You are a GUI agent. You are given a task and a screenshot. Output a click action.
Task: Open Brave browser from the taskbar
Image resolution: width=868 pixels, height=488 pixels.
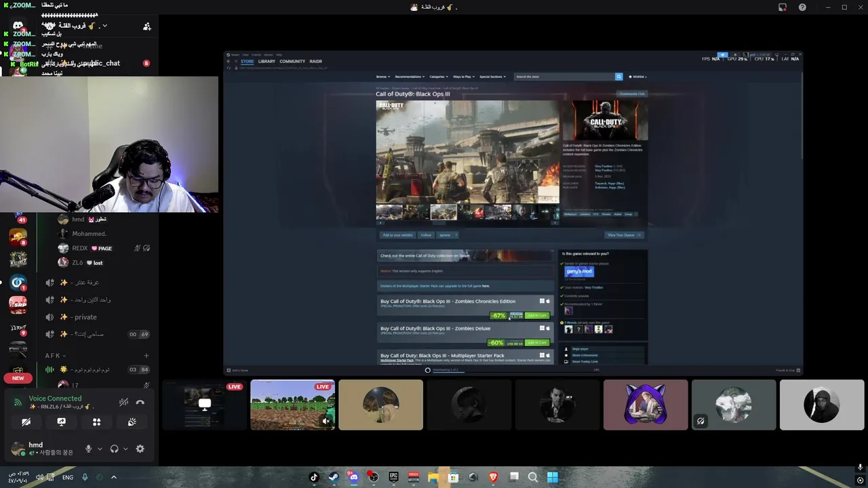pyautogui.click(x=493, y=477)
